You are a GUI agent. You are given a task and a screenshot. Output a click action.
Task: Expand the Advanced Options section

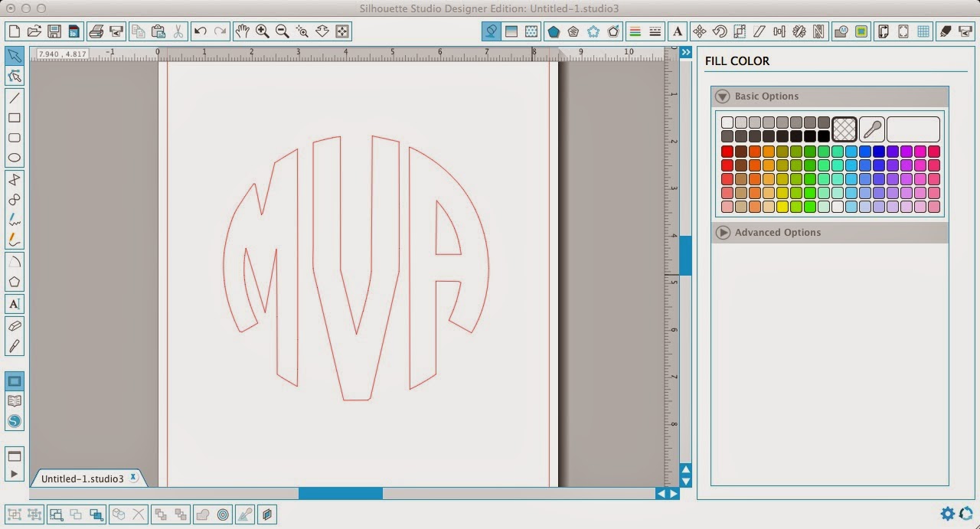point(721,232)
